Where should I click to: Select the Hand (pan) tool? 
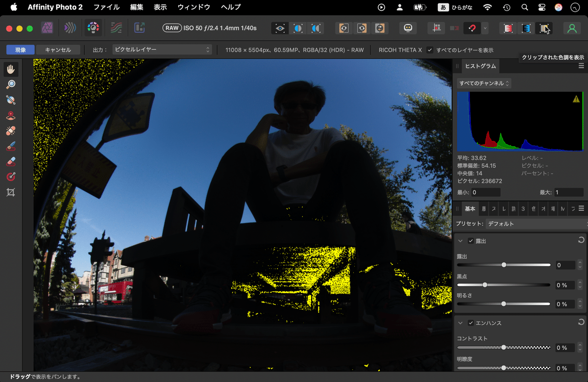11,69
